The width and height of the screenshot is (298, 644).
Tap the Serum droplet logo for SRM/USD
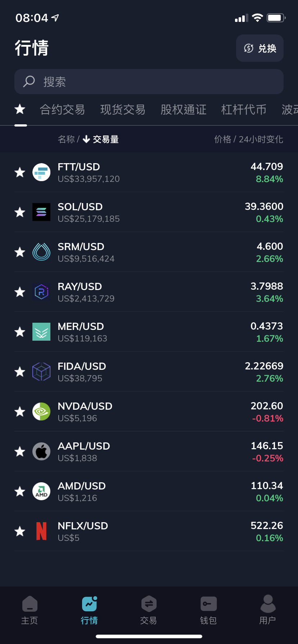coord(41,252)
